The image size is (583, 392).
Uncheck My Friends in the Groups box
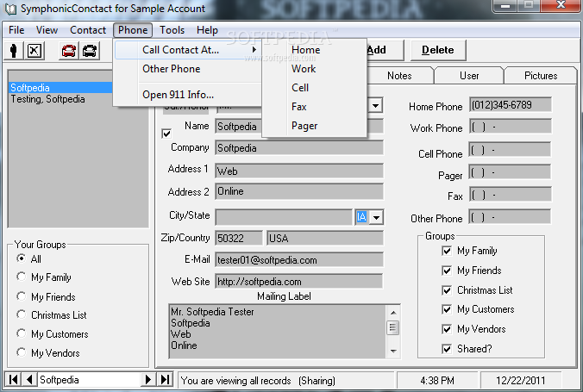pyautogui.click(x=447, y=271)
